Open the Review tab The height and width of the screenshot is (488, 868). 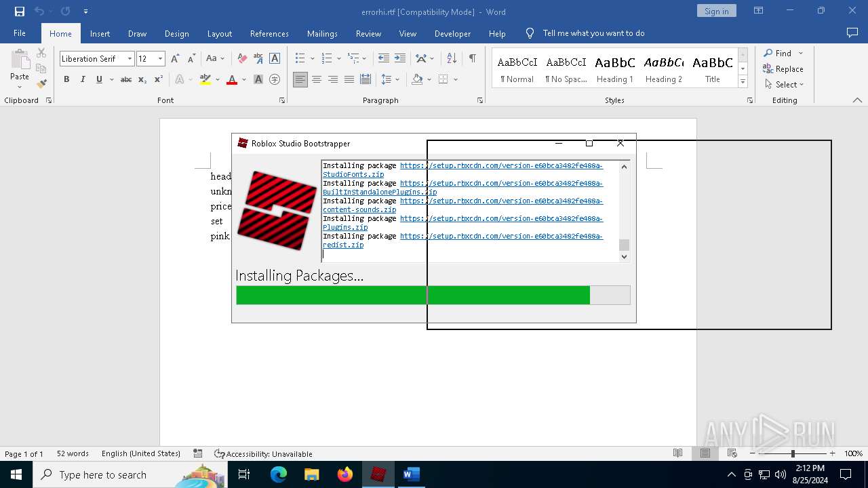point(368,33)
